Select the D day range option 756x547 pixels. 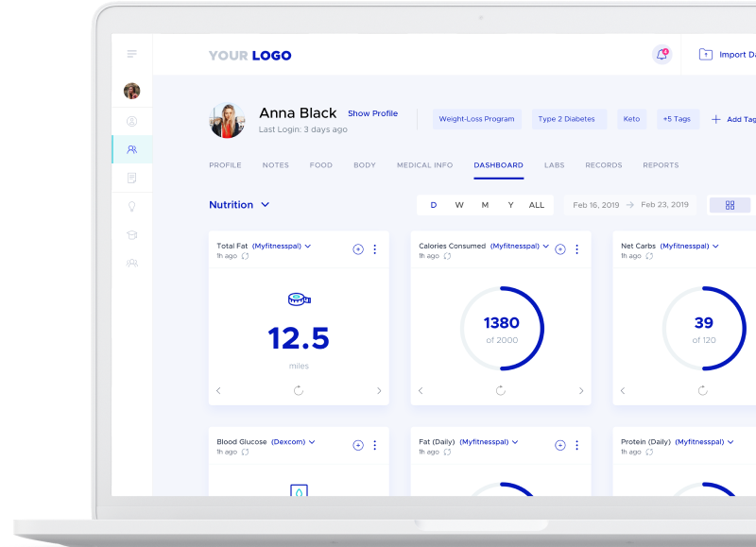click(434, 205)
